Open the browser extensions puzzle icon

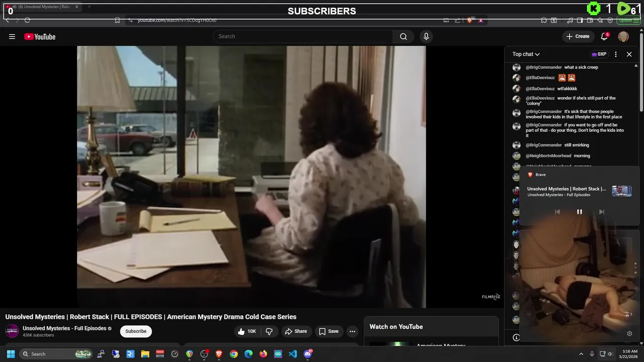point(544,20)
